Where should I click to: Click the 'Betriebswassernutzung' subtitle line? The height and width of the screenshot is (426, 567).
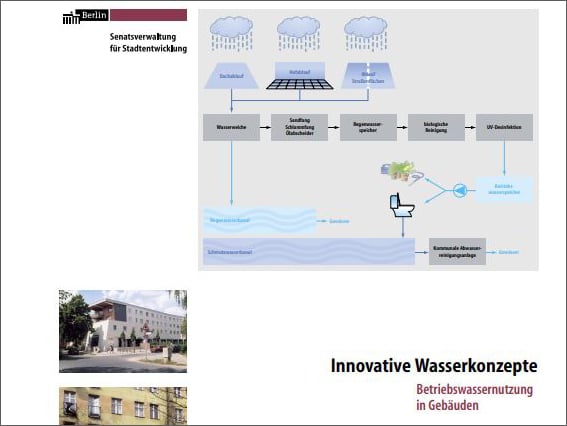tap(474, 390)
